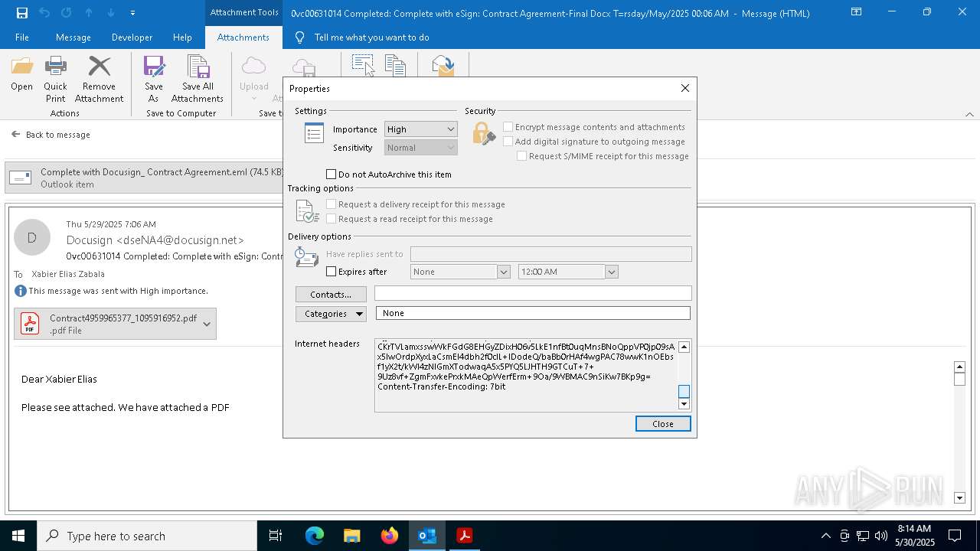Click the Ribbon Display Options icon

pos(857,12)
